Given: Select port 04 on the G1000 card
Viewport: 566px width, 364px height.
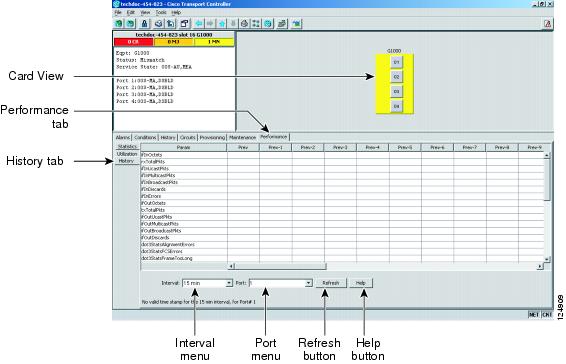Looking at the screenshot, I should click(396, 106).
